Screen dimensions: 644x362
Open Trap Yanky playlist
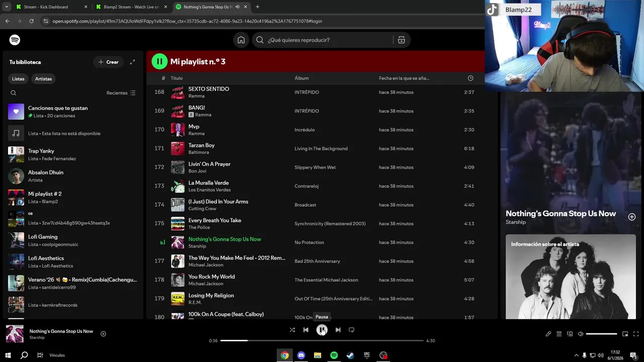pyautogui.click(x=73, y=154)
